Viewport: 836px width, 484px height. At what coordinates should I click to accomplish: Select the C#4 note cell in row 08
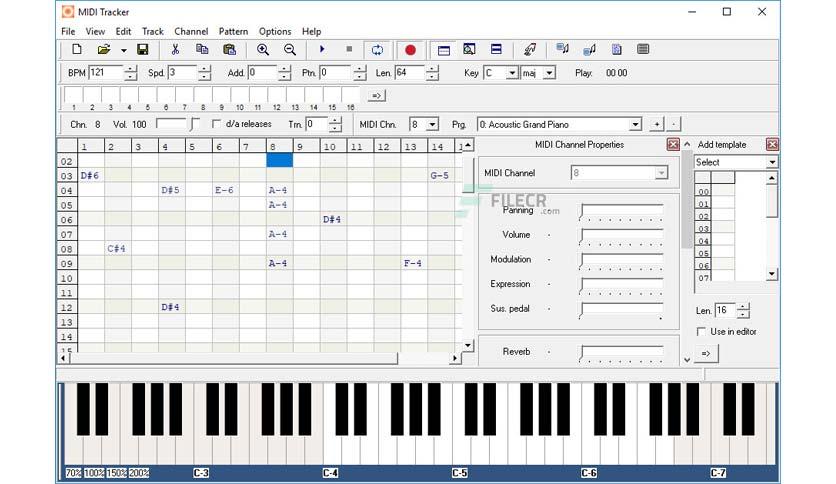pos(117,249)
